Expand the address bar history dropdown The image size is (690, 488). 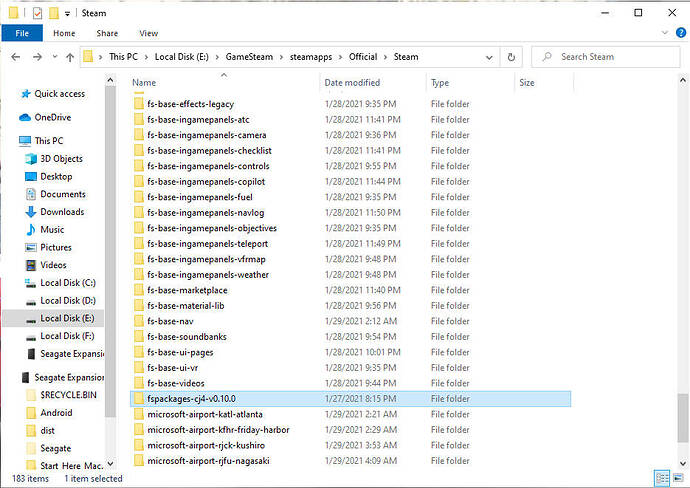tap(489, 57)
